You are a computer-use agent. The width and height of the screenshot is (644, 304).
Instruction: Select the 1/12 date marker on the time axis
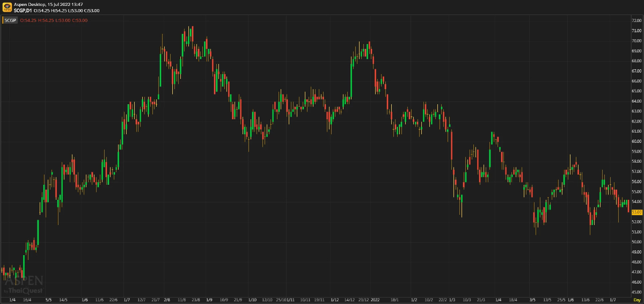[x=335, y=299]
